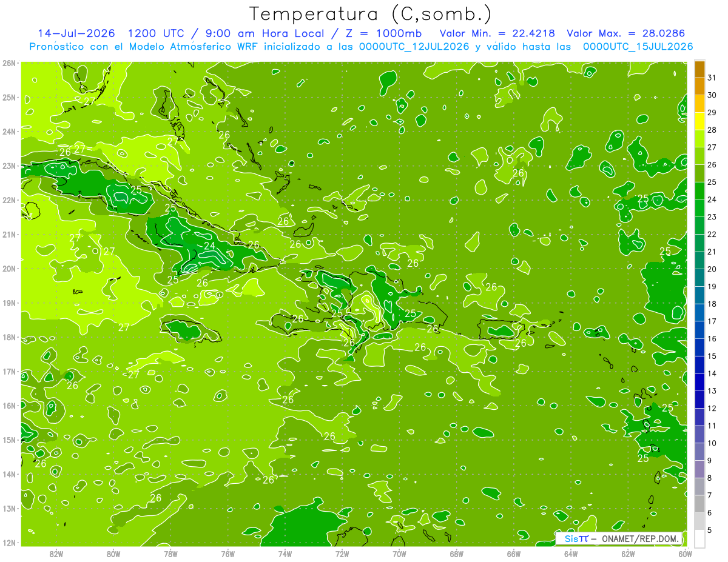This screenshot has height=562, width=728.
Task: Click the '1200 UTC' time text
Action: (158, 33)
